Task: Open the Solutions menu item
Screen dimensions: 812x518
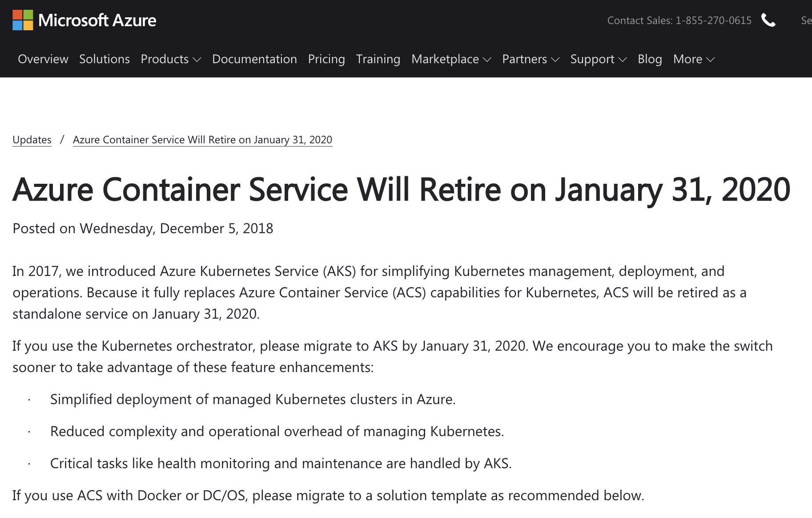Action: [x=104, y=59]
